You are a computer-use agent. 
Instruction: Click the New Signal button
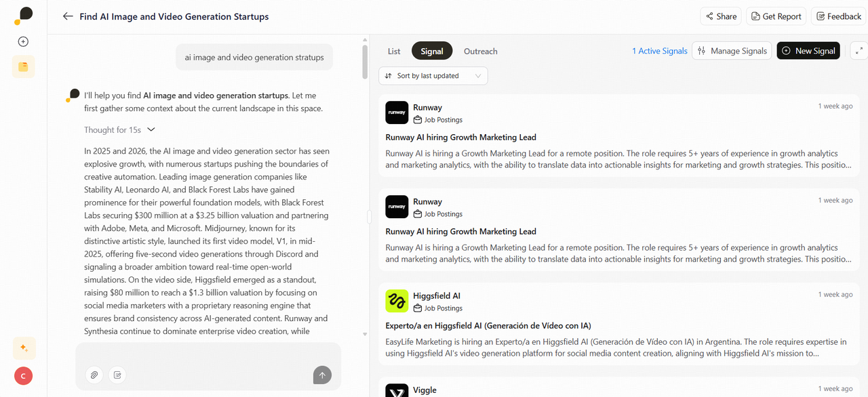click(808, 51)
